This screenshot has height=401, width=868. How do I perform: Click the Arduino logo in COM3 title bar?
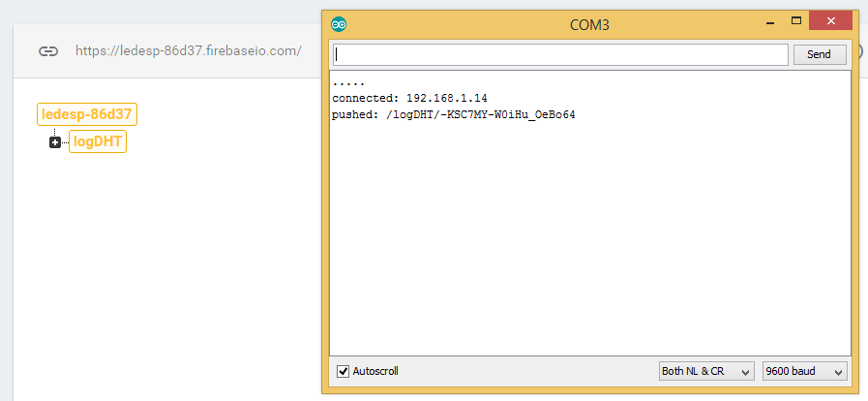[339, 24]
